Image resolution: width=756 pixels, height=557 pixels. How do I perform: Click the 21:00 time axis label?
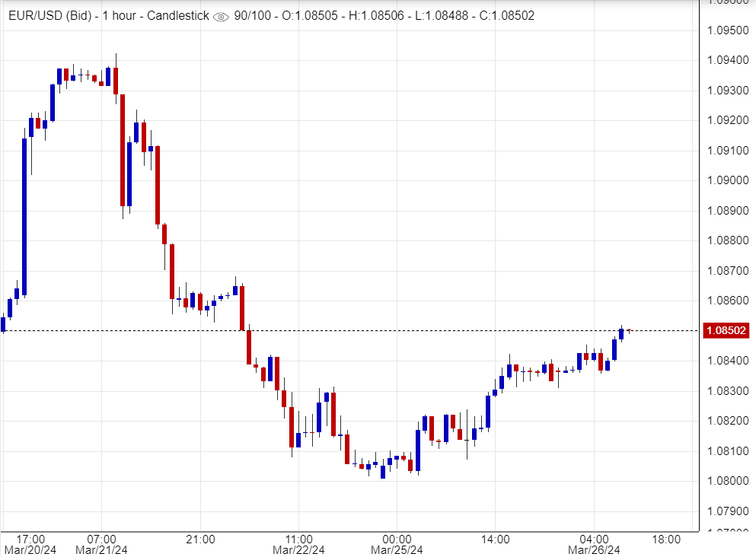point(199,539)
